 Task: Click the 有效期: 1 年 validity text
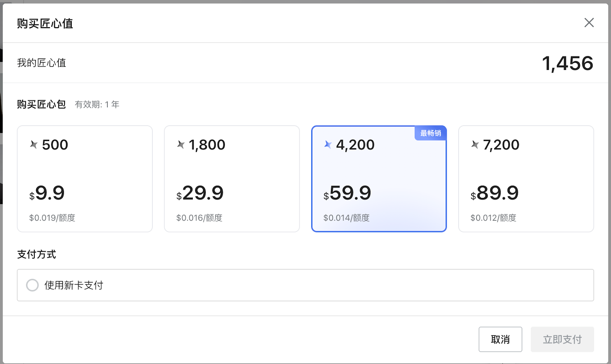click(x=97, y=105)
